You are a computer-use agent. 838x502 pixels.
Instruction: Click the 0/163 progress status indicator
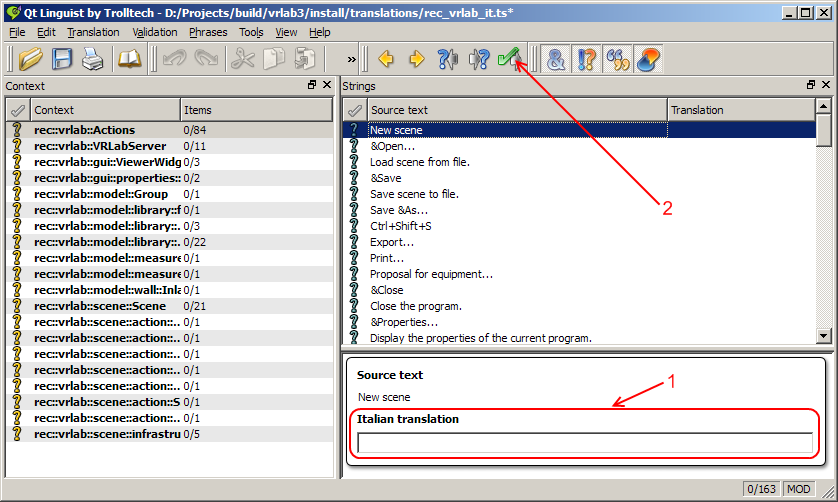pos(761,489)
